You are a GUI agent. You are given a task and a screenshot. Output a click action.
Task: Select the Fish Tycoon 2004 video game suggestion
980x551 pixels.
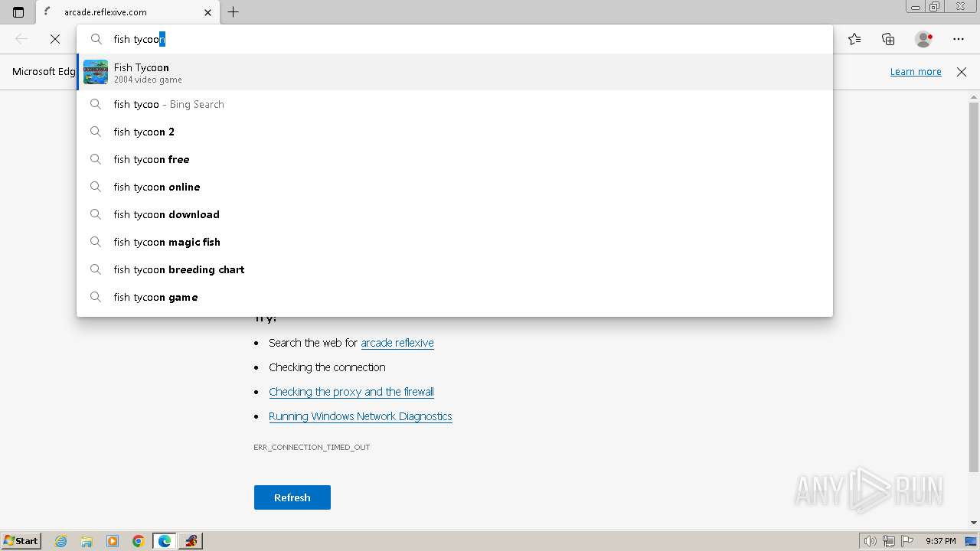tap(455, 72)
